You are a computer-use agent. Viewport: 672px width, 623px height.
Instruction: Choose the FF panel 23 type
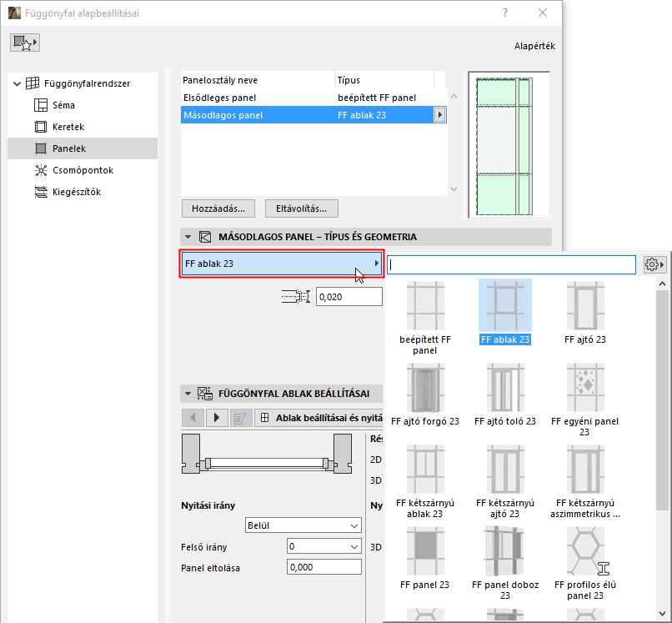pyautogui.click(x=425, y=558)
